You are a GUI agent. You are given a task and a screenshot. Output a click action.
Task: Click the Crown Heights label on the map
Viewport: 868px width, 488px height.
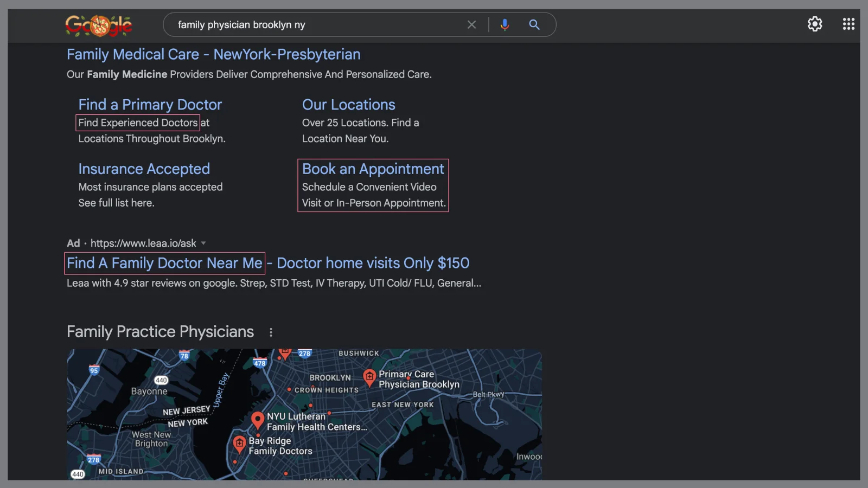[x=327, y=390]
